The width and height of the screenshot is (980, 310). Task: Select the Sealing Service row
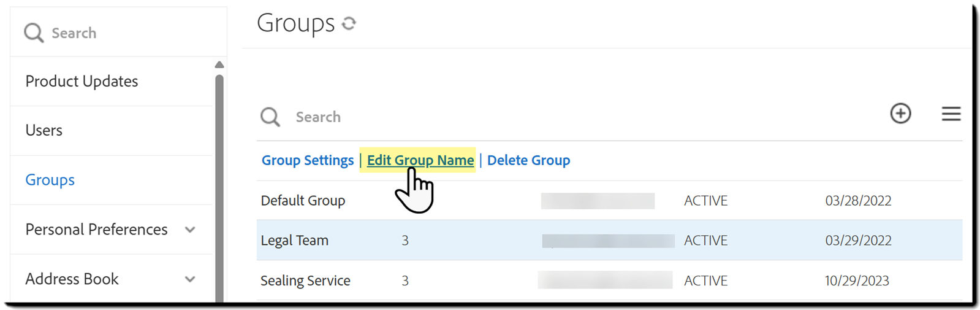305,281
